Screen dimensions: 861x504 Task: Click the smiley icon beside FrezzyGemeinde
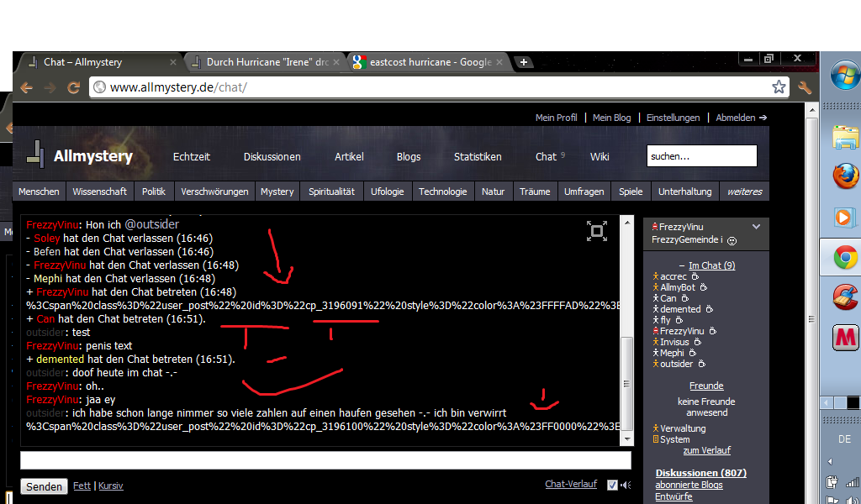(x=732, y=240)
